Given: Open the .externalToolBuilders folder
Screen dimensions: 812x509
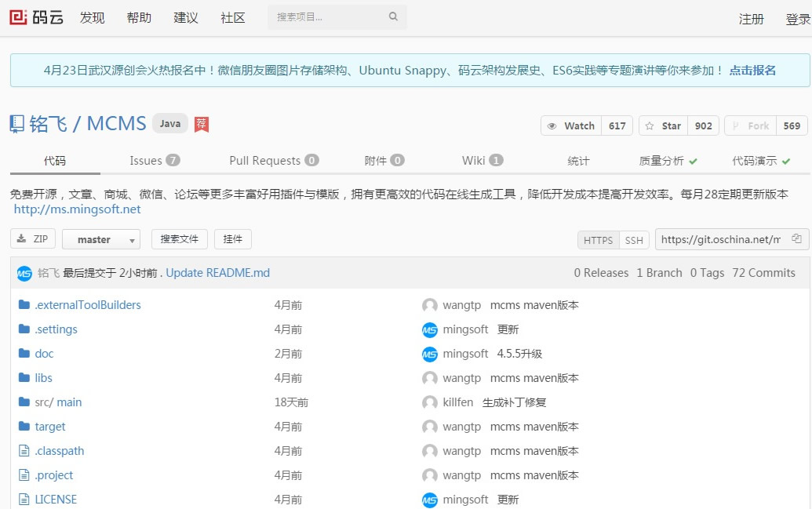Looking at the screenshot, I should pyautogui.click(x=88, y=305).
